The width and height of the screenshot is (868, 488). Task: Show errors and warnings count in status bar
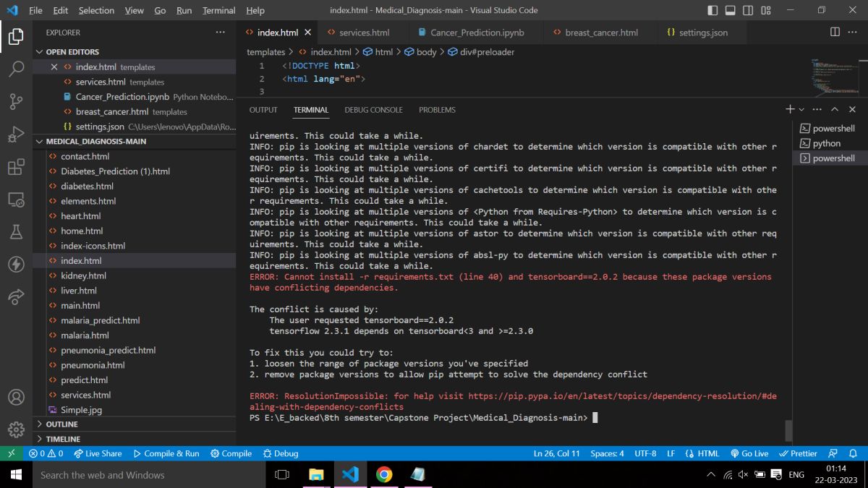(46, 453)
